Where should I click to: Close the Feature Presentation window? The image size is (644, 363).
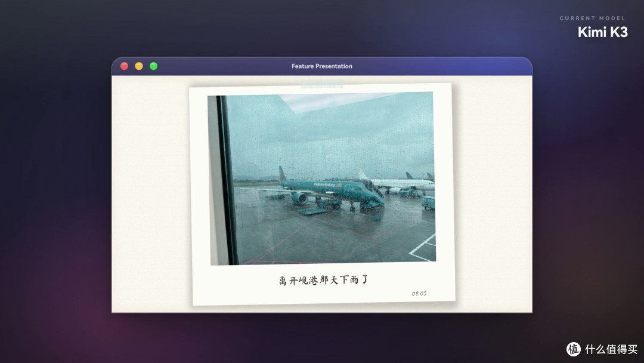125,66
